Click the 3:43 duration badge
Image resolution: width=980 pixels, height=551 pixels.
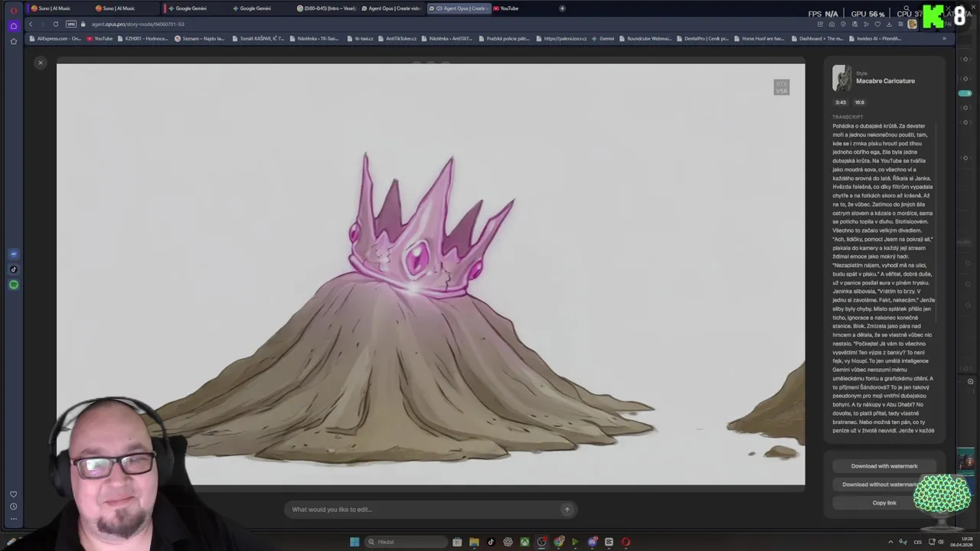[841, 103]
